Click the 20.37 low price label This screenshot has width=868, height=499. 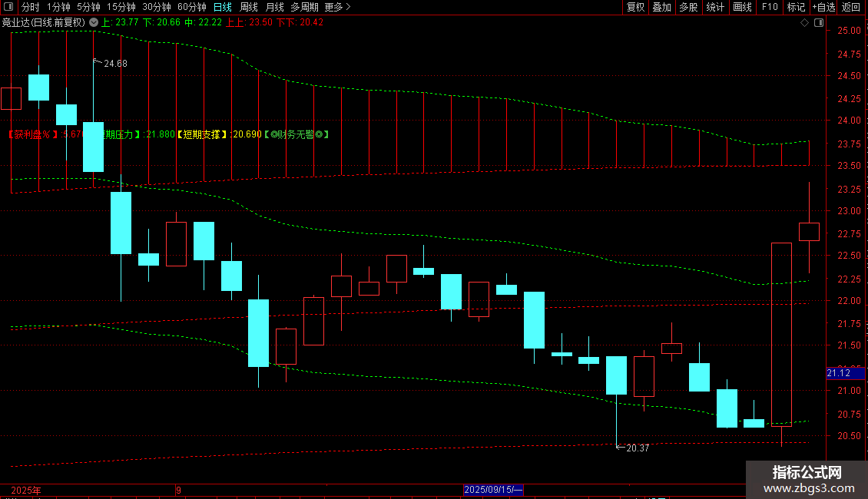click(x=637, y=448)
